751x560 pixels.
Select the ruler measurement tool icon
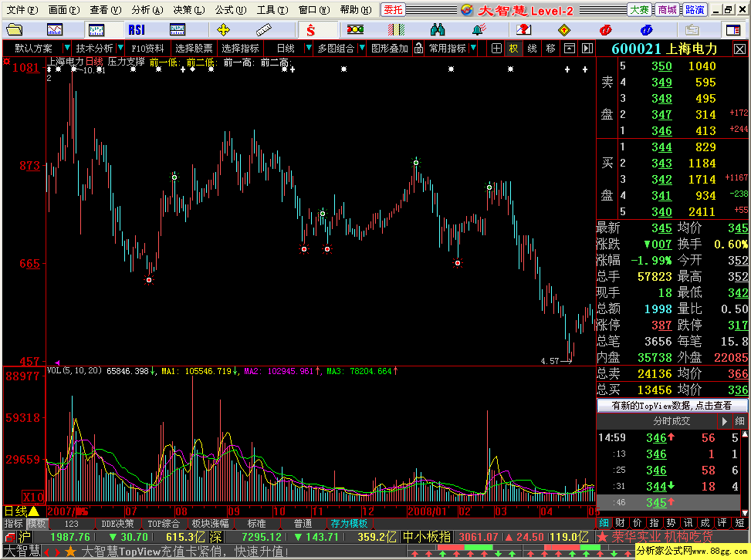pyautogui.click(x=264, y=30)
